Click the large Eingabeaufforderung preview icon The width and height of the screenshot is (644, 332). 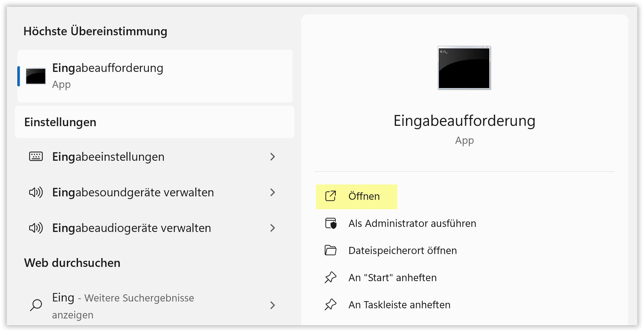464,68
